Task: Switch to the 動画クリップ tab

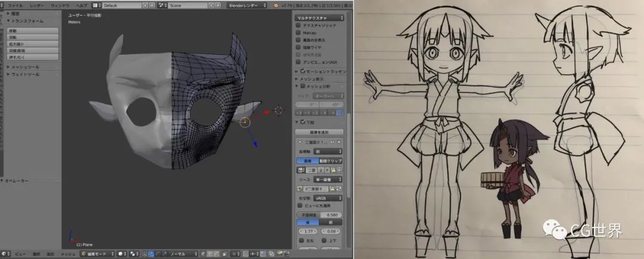Action: [x=330, y=161]
